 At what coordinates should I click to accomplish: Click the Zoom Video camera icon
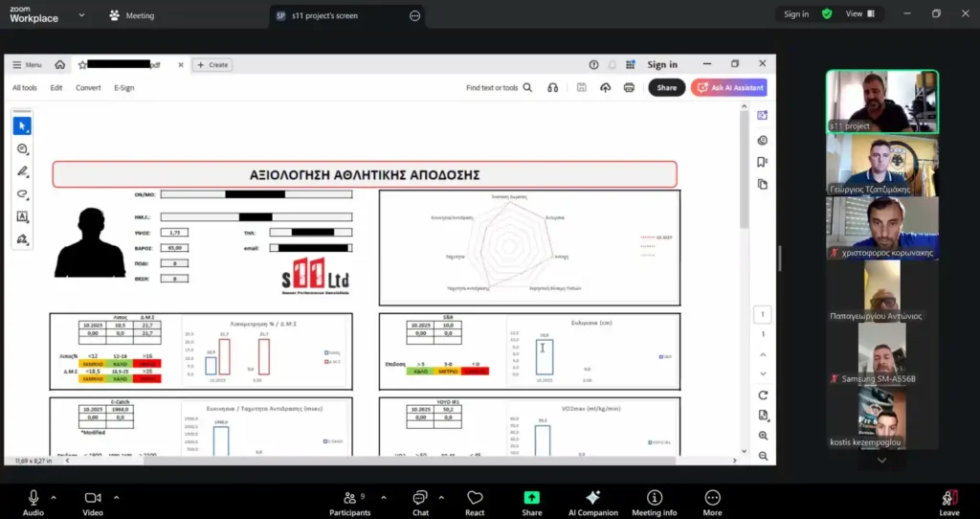[x=93, y=497]
